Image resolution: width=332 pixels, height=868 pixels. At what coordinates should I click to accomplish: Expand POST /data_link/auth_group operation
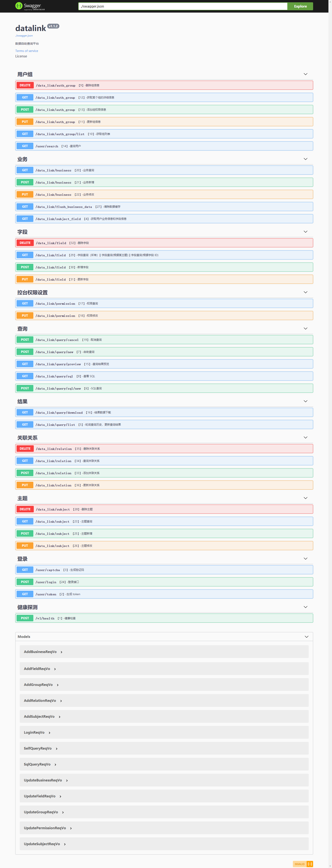tap(164, 110)
